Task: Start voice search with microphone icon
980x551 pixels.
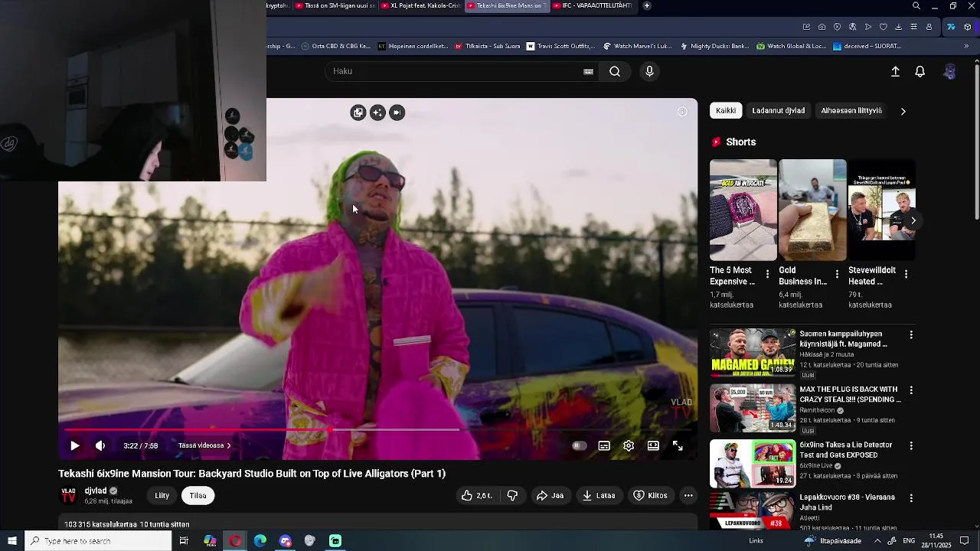Action: coord(649,71)
